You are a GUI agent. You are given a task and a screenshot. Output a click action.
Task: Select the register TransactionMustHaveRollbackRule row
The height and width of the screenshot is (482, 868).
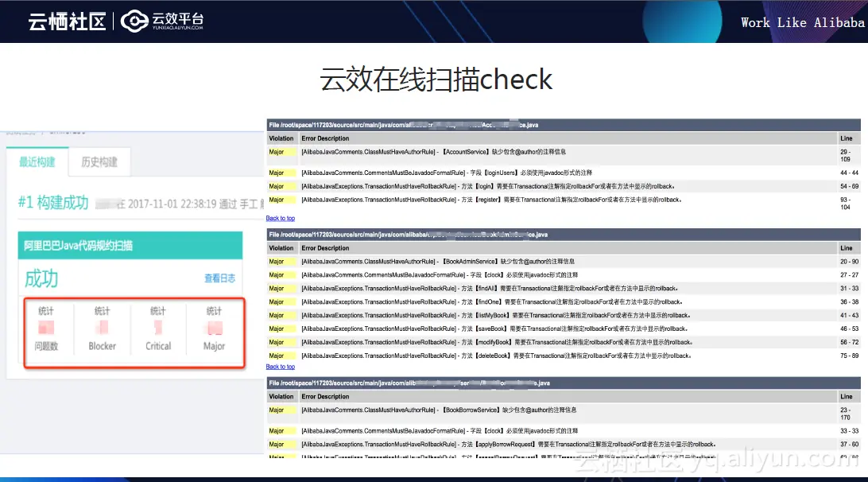pos(564,204)
